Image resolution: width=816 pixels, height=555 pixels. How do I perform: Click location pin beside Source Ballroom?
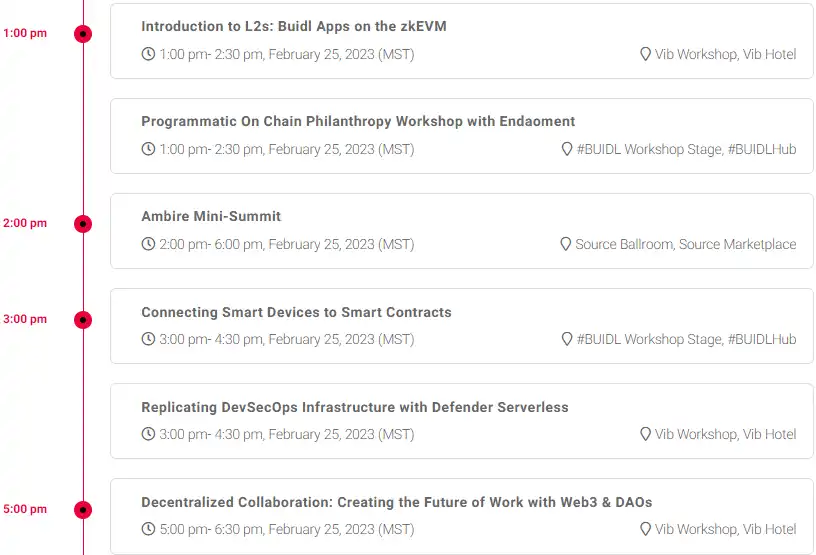coord(566,244)
